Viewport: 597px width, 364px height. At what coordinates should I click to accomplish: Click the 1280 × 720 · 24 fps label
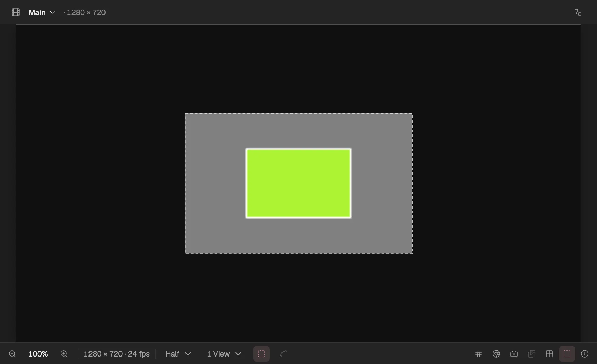[x=117, y=354]
